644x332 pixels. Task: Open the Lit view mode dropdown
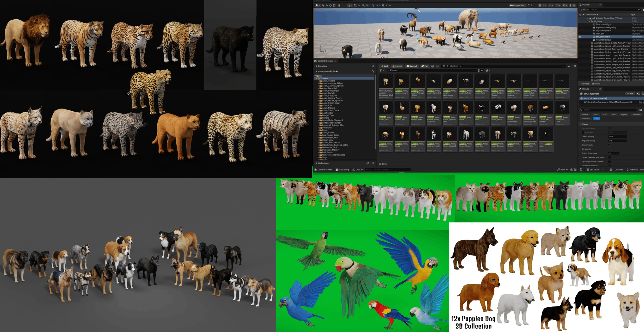pyautogui.click(x=542, y=5)
